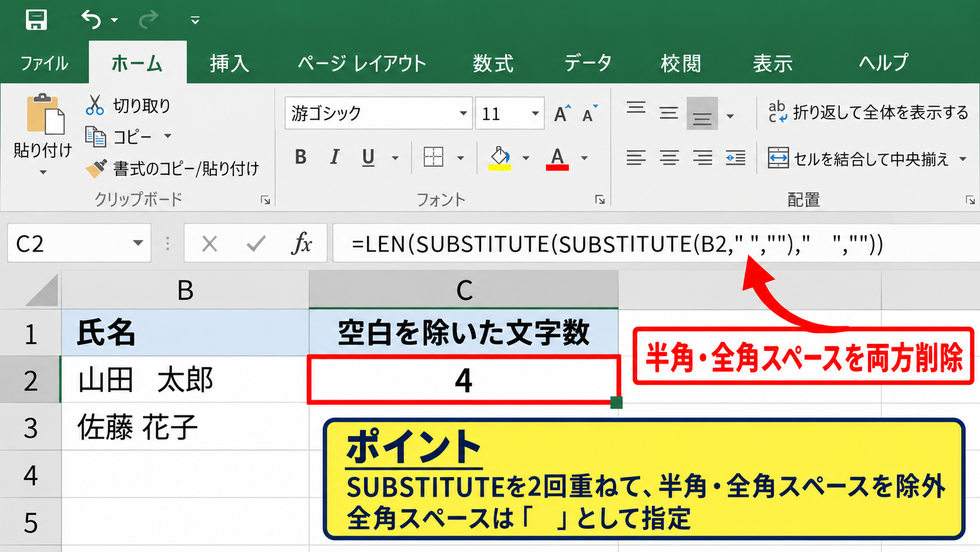Increase font size with larger A icon
Viewport: 980px width, 552px height.
(x=562, y=113)
